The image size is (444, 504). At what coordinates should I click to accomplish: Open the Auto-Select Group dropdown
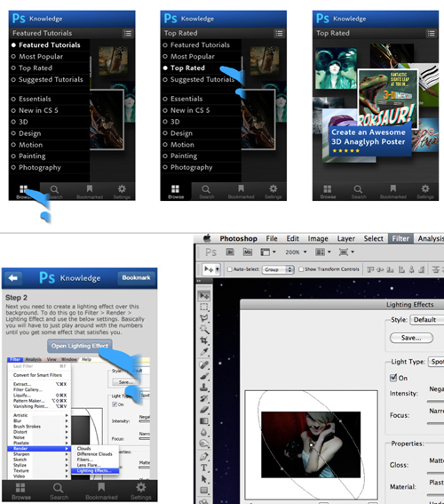278,269
